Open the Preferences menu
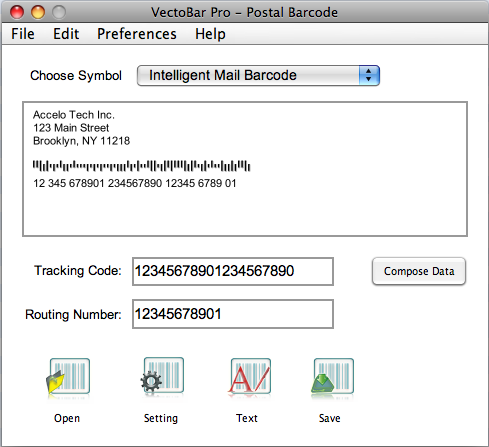The height and width of the screenshot is (447, 489). [137, 34]
